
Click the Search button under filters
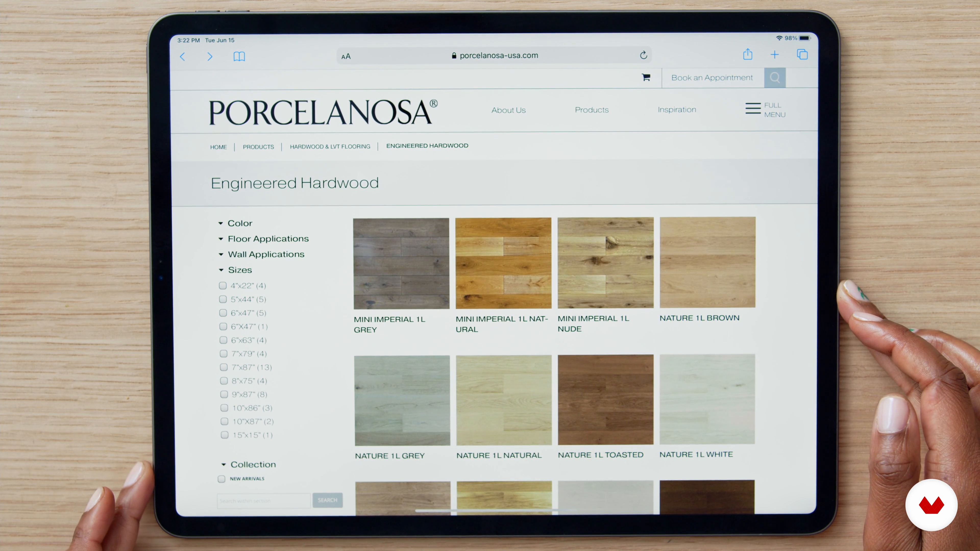[327, 500]
